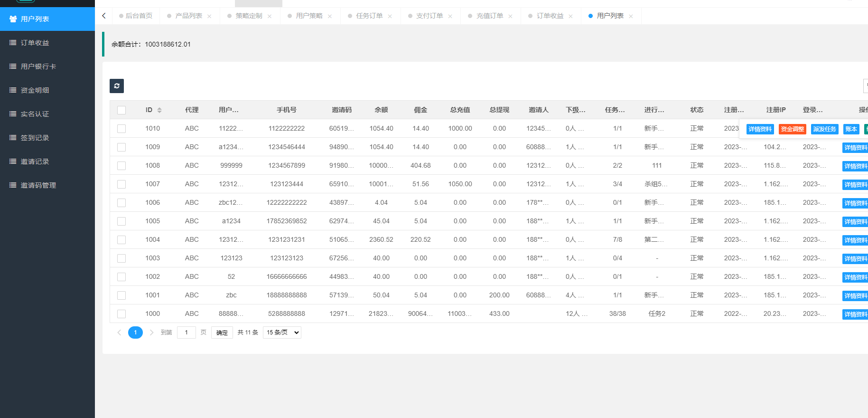The height and width of the screenshot is (418, 868).
Task: Click the 38/38 task count cell
Action: click(617, 313)
